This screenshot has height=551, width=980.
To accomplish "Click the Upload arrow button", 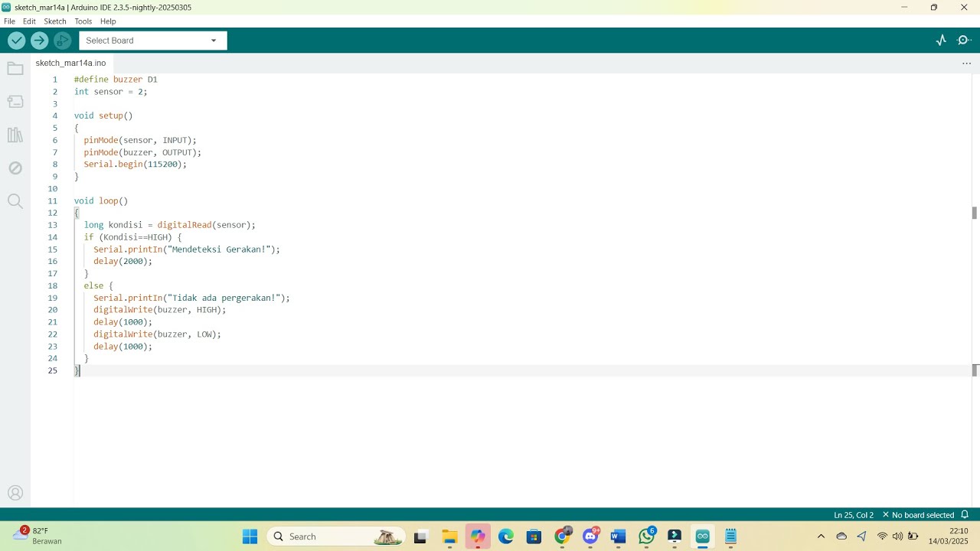I will 40,41.
